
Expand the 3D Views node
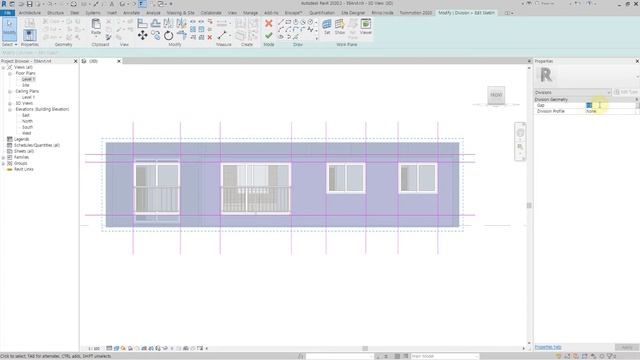pos(10,104)
